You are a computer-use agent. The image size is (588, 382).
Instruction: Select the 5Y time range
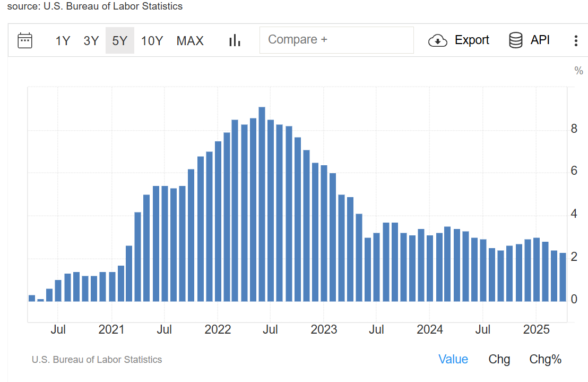click(x=119, y=40)
